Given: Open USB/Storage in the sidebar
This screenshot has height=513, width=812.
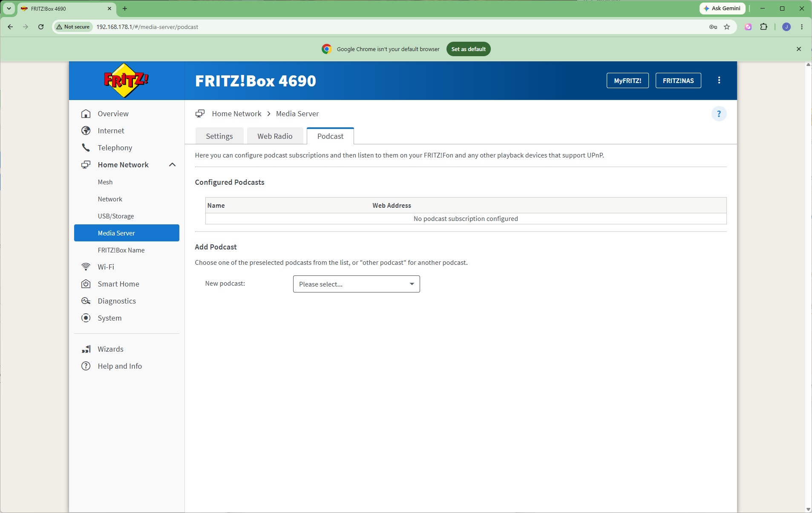Looking at the screenshot, I should tap(116, 216).
